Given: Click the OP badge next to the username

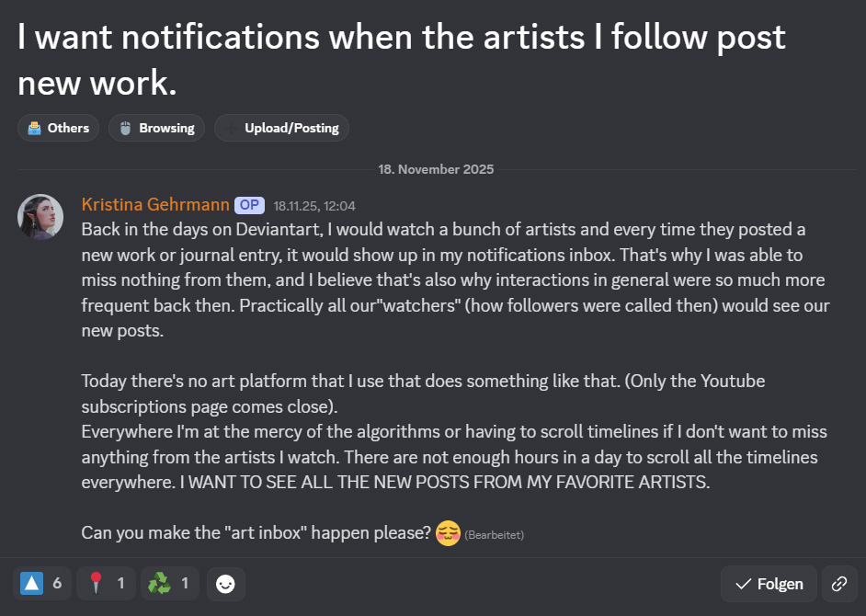Looking at the screenshot, I should 249,205.
